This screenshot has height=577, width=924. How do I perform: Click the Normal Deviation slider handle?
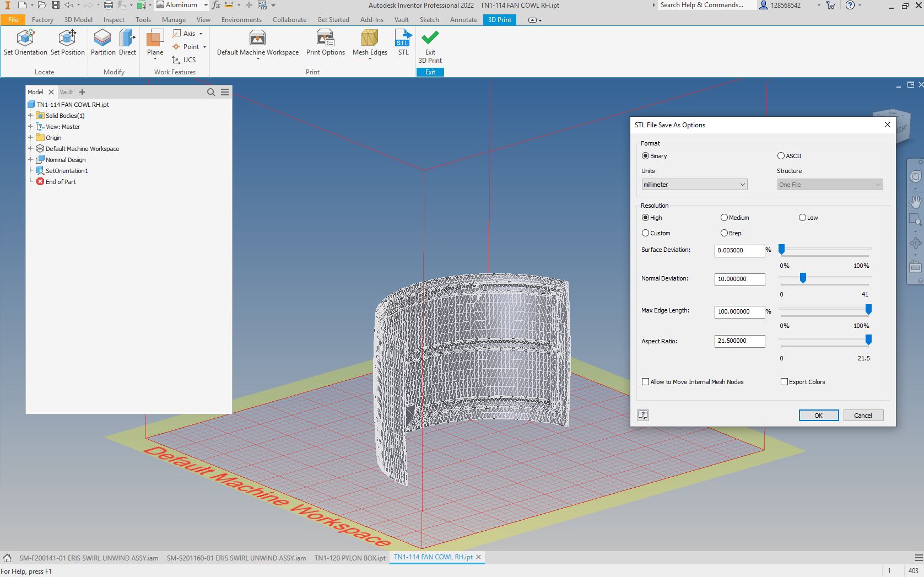[x=803, y=278]
